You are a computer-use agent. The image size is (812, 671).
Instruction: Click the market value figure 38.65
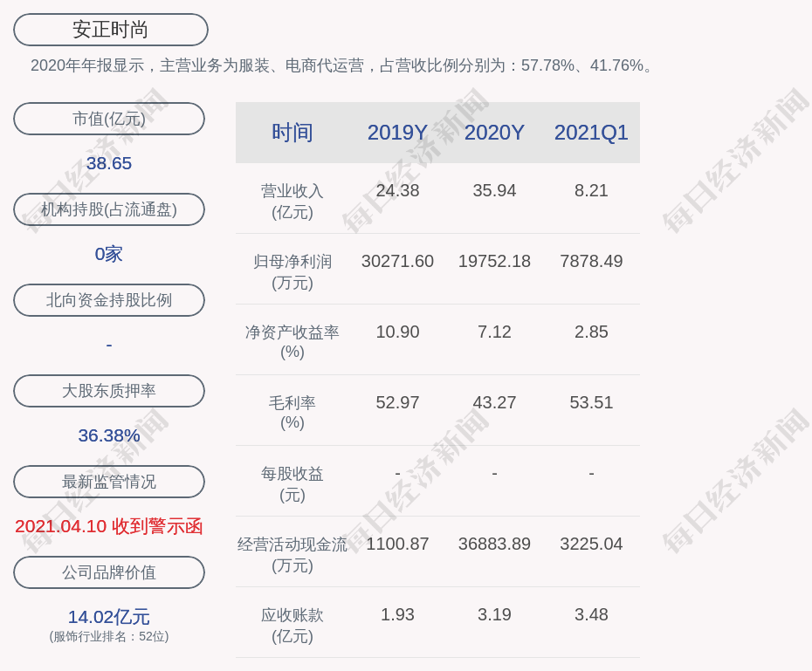pyautogui.click(x=109, y=163)
